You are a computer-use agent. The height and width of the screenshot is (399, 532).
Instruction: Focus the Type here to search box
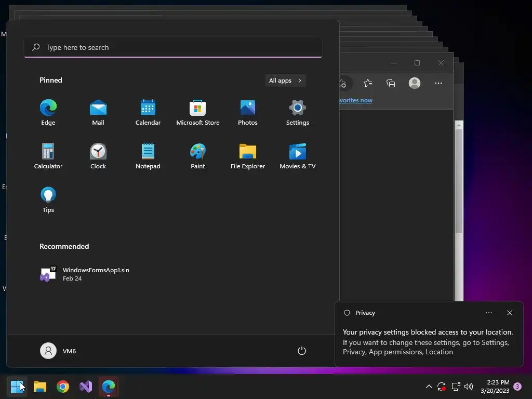(173, 47)
